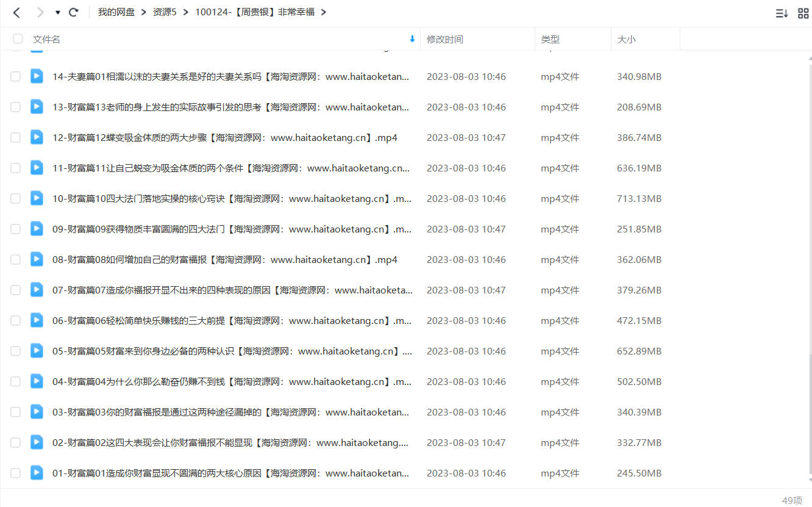Click video icon of 11-财富篇11 file

tap(37, 167)
